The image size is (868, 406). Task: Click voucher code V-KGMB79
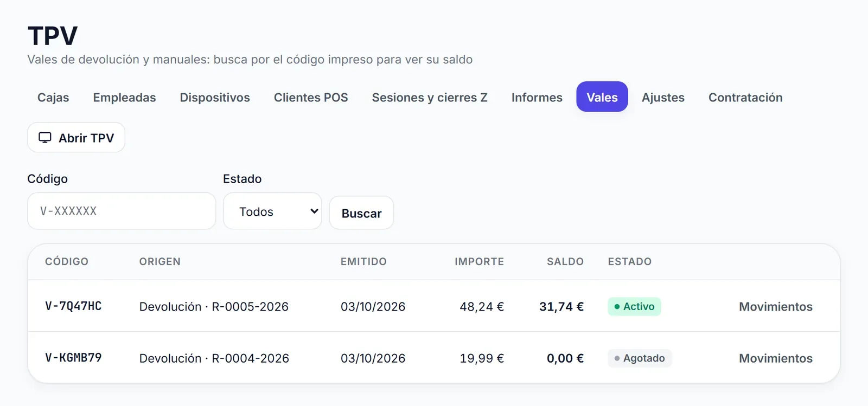(x=73, y=358)
